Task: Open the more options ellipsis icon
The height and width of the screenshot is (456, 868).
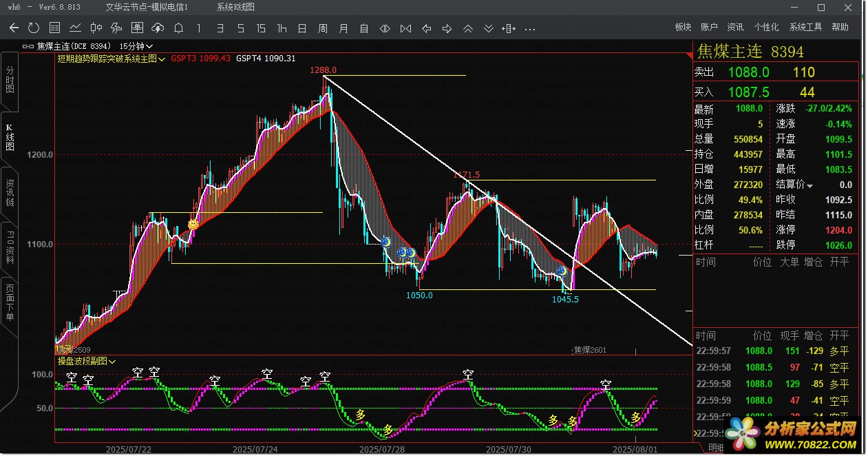Action: coord(530,29)
